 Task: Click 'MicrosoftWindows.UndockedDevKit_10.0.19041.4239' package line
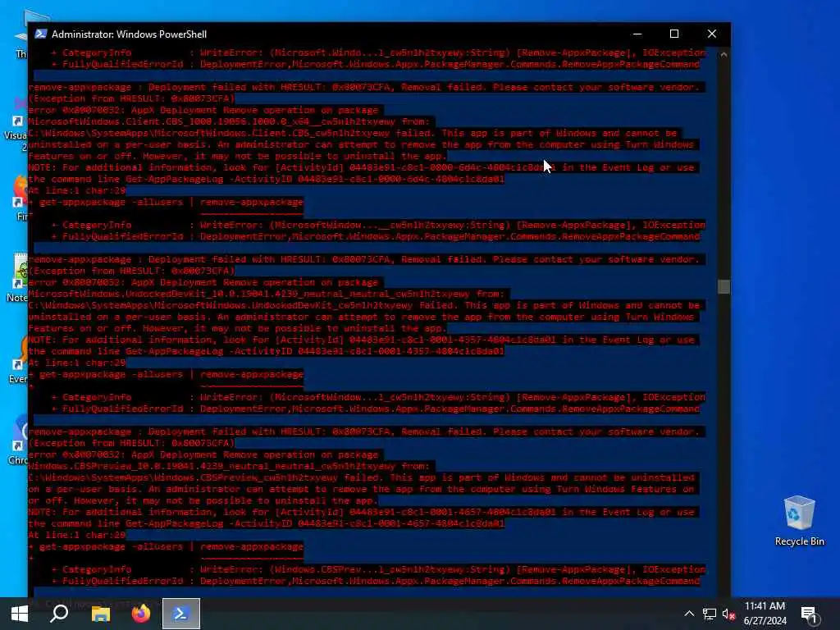tap(267, 294)
